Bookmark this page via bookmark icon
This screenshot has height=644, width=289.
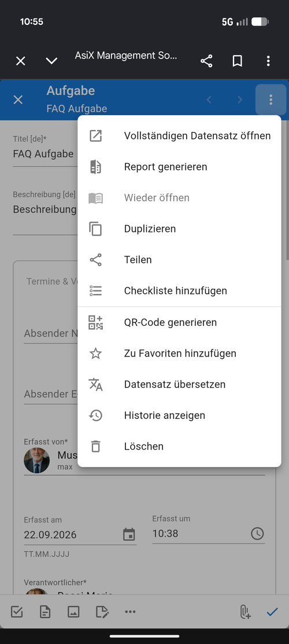tap(238, 61)
